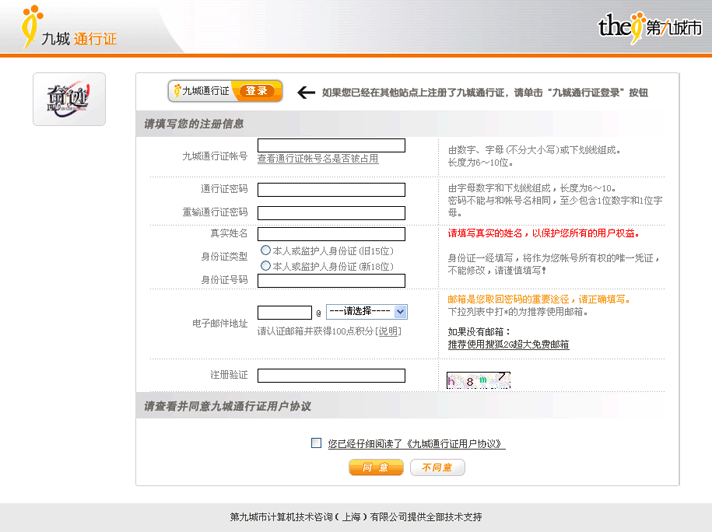Focus the 重输通行证密码 input field
Viewport: 712px width, 532px height.
[331, 213]
